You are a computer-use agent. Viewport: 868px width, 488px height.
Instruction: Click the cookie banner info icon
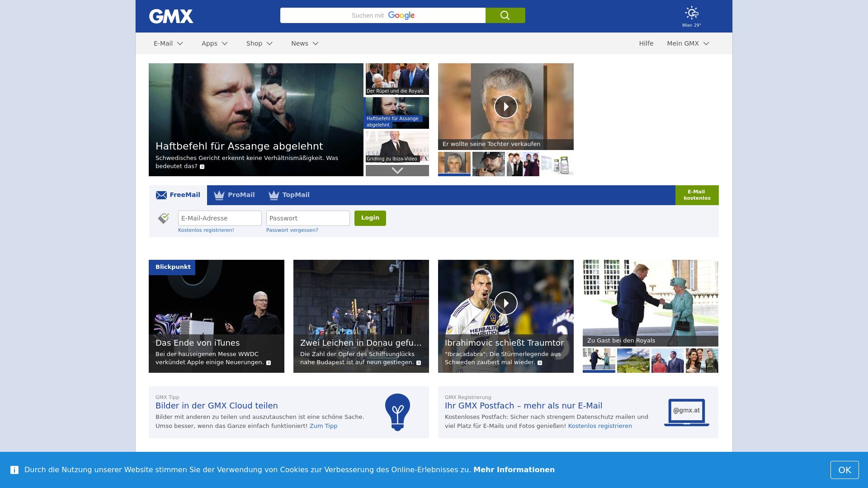(14, 470)
